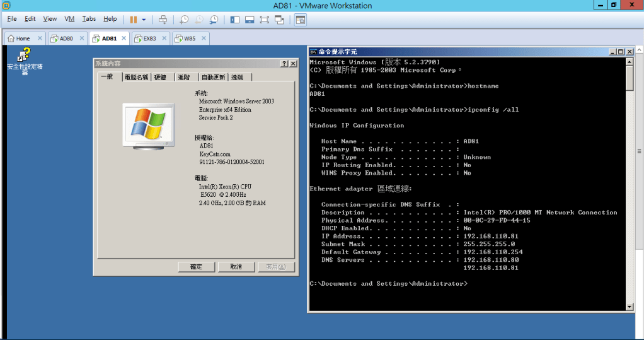The height and width of the screenshot is (340, 644).
Task: Click the 取消 button in dialog
Action: [236, 267]
